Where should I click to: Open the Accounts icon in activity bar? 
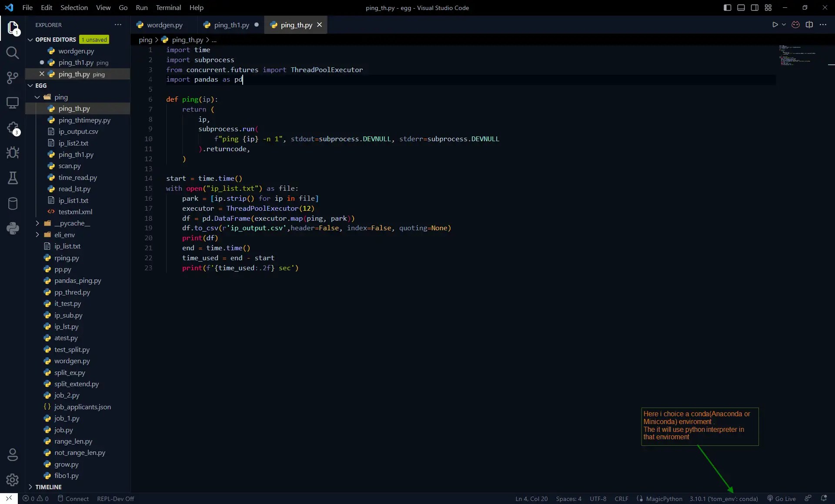pyautogui.click(x=13, y=455)
